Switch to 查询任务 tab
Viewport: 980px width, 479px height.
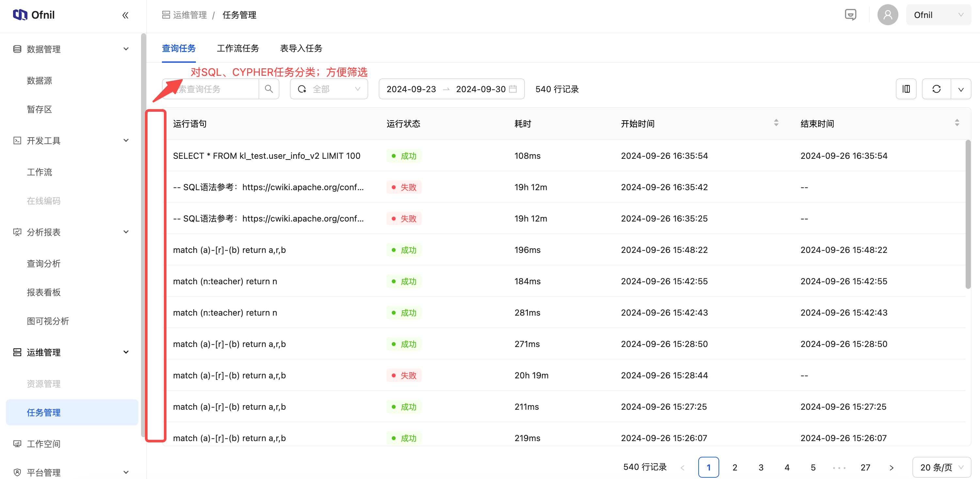[179, 48]
